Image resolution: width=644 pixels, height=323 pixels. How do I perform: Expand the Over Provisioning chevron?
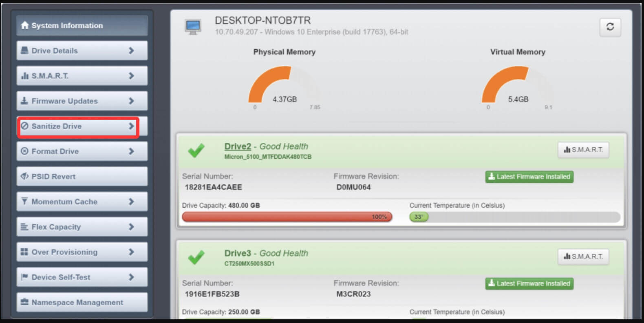pyautogui.click(x=131, y=252)
